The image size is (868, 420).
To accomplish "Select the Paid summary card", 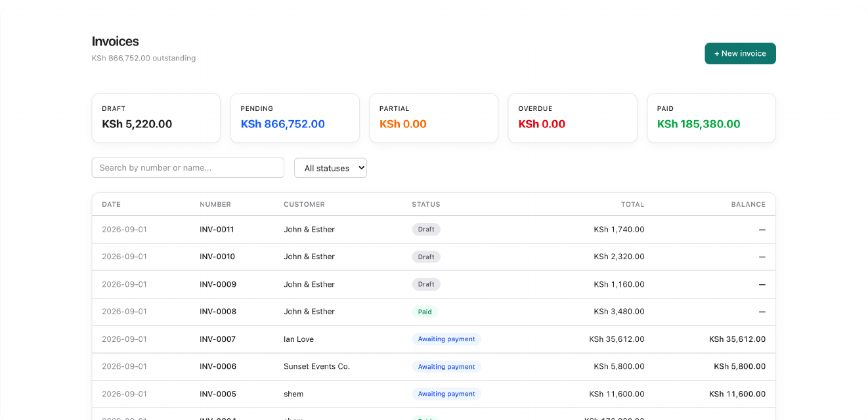I will point(712,118).
